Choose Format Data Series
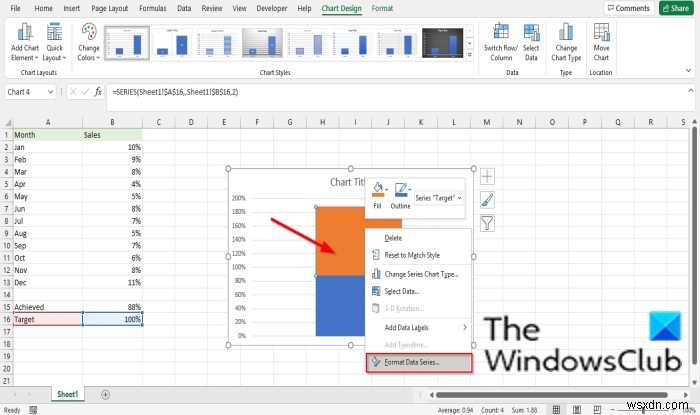The image size is (700, 415). point(419,362)
